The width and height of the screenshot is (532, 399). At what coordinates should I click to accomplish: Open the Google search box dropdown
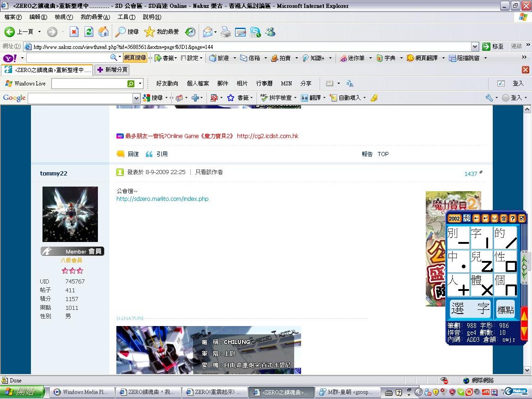point(136,98)
